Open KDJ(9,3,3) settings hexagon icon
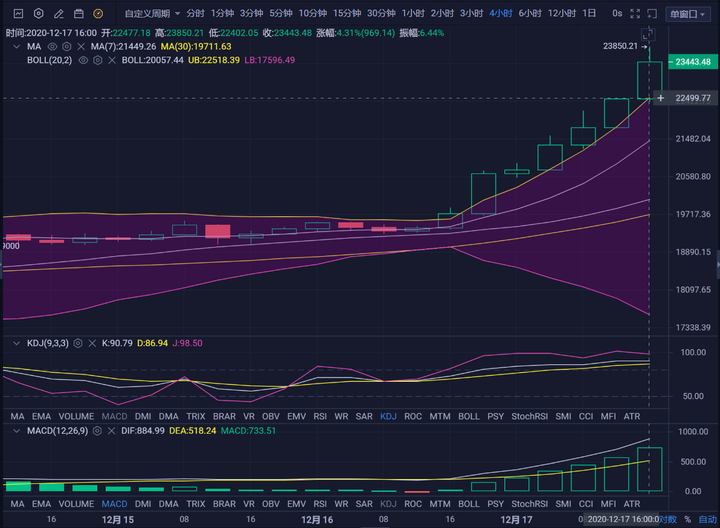This screenshot has height=528, width=720. click(78, 343)
